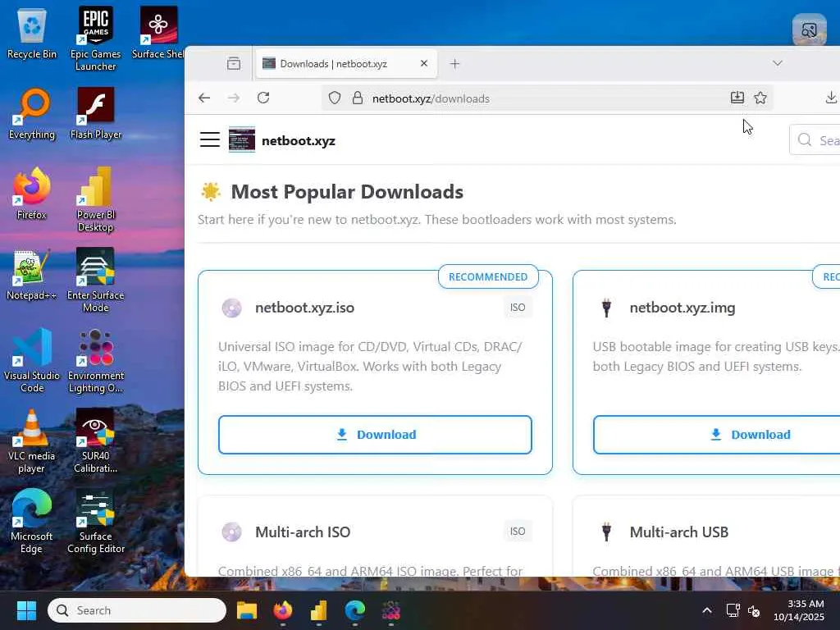Open Environment Lighting app on taskbar
Screen dimensions: 840x630
pos(391,610)
